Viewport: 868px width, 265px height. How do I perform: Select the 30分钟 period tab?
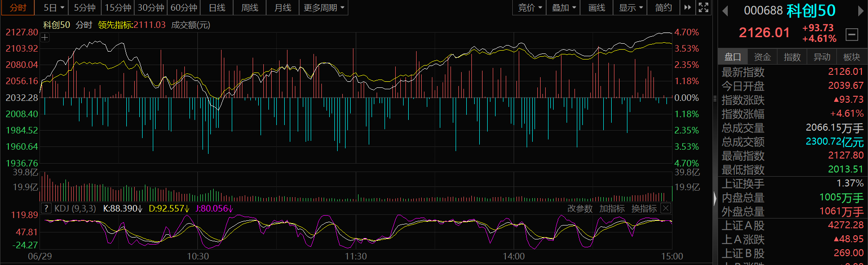click(x=151, y=7)
